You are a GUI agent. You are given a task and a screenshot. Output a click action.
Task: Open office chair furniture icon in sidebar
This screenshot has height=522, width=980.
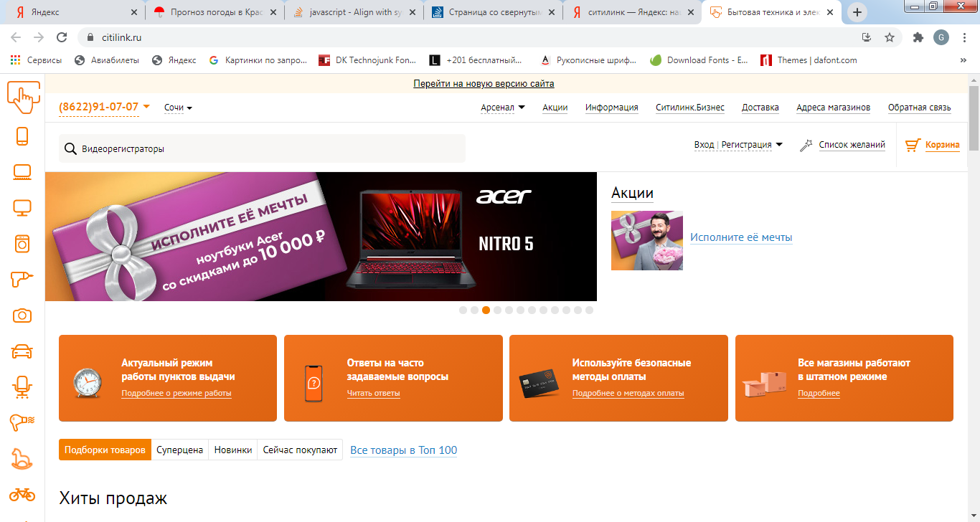22,387
